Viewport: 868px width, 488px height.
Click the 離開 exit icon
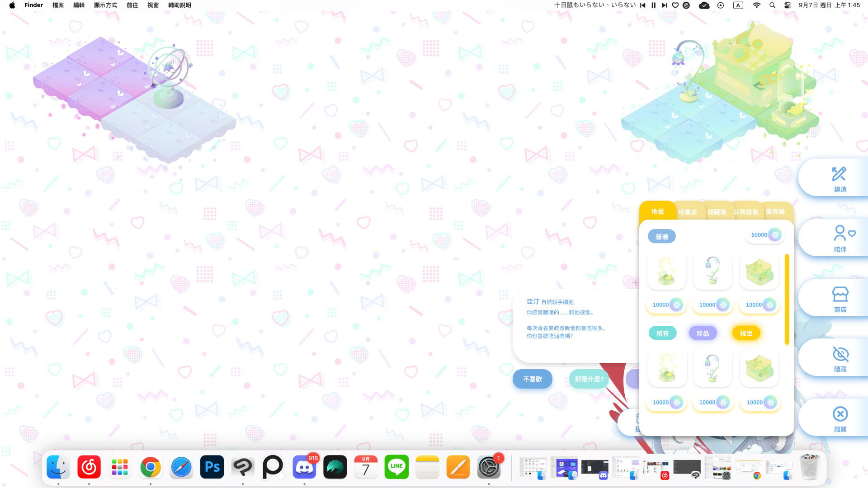840,414
